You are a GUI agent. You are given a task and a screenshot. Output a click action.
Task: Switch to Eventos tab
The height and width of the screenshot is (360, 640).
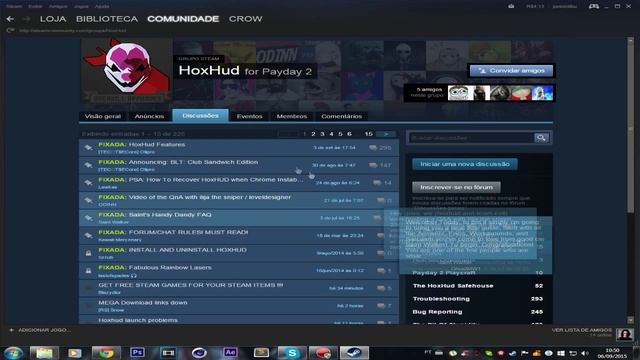(249, 116)
